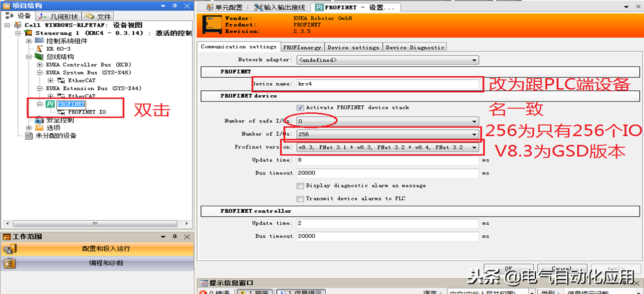Click the PROFINET IO node icon
644x294 pixels.
click(x=61, y=112)
